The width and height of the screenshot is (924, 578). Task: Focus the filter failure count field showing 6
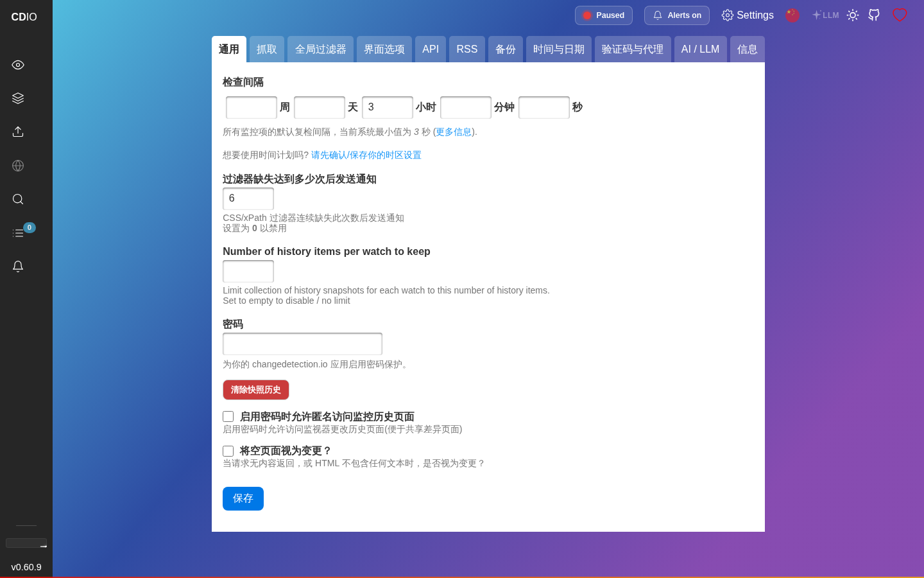pos(248,198)
